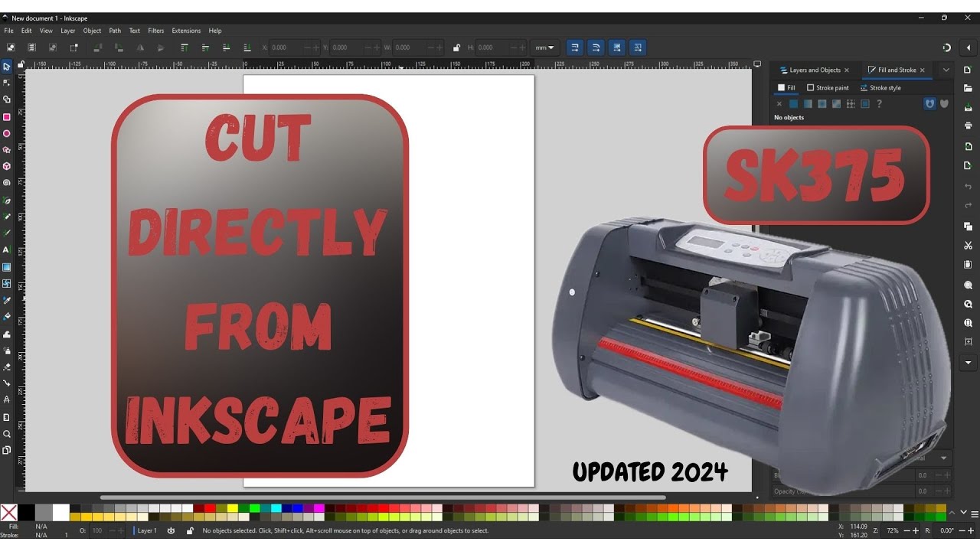Activate the Text tool (A icon)
The width and height of the screenshot is (980, 551).
coord(7,249)
